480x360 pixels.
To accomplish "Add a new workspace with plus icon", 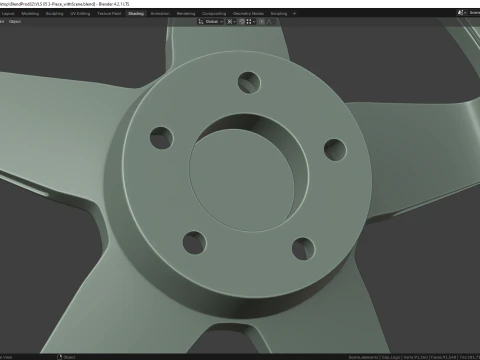I will point(294,14).
